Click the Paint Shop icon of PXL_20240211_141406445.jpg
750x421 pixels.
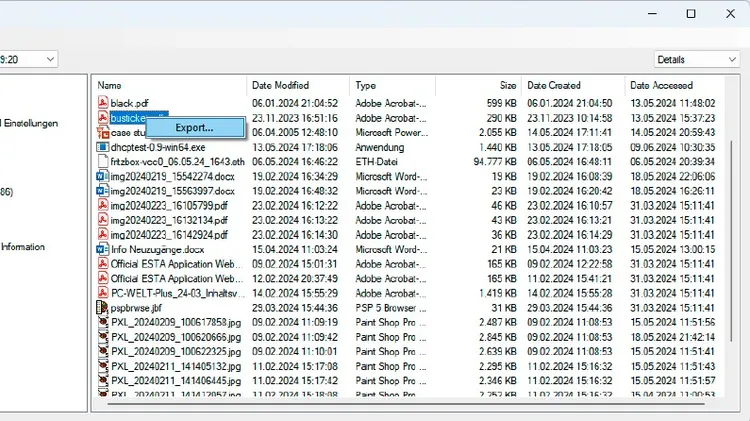click(103, 380)
